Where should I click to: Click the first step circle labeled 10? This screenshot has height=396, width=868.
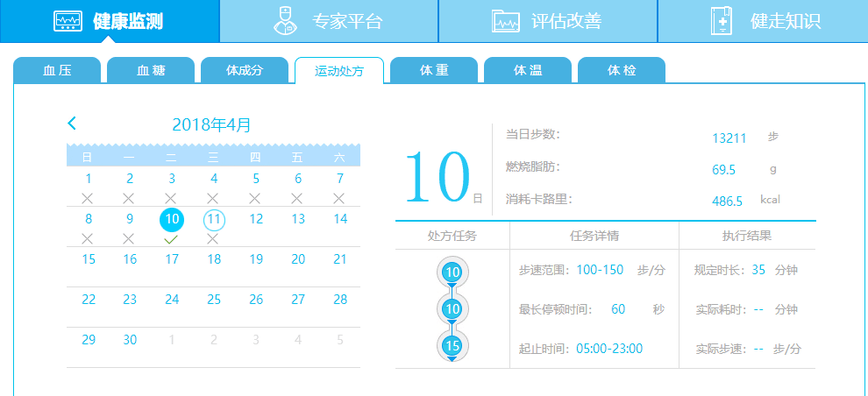point(452,272)
